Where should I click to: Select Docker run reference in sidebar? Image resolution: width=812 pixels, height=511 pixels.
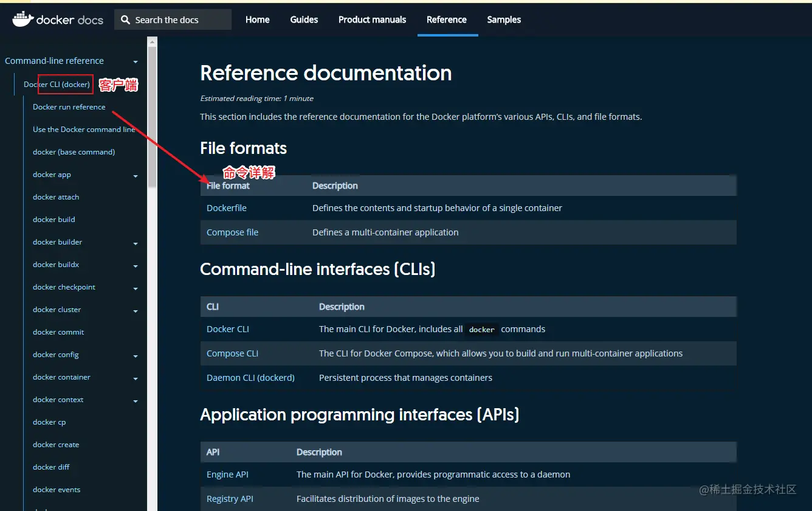pos(69,107)
